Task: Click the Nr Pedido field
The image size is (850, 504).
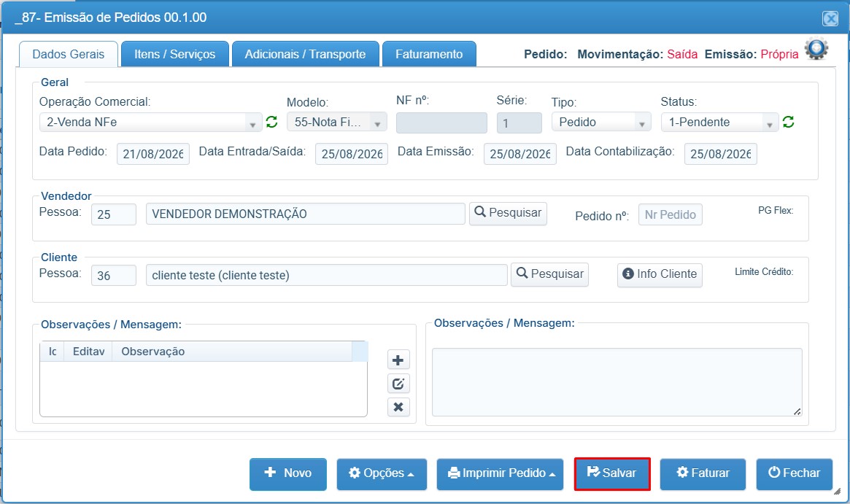Action: point(670,215)
